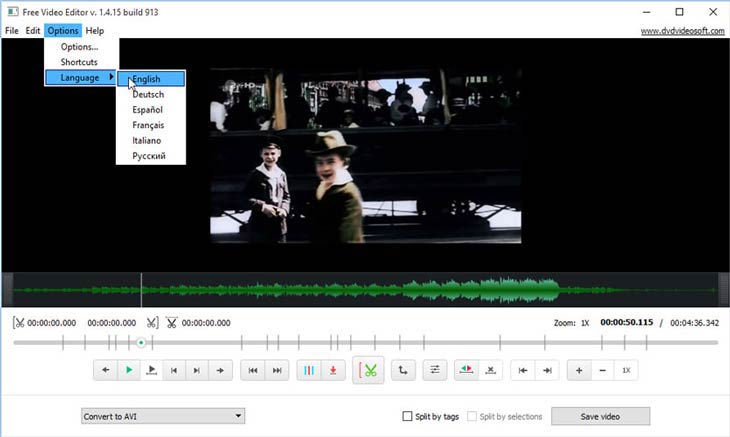
Task: Open the File menu
Action: click(12, 31)
